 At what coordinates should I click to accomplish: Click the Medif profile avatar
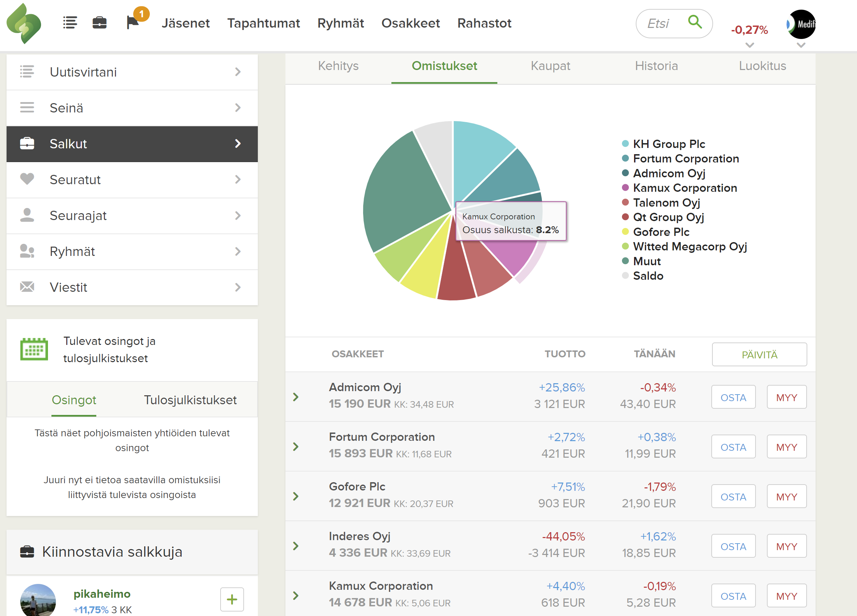coord(801,24)
